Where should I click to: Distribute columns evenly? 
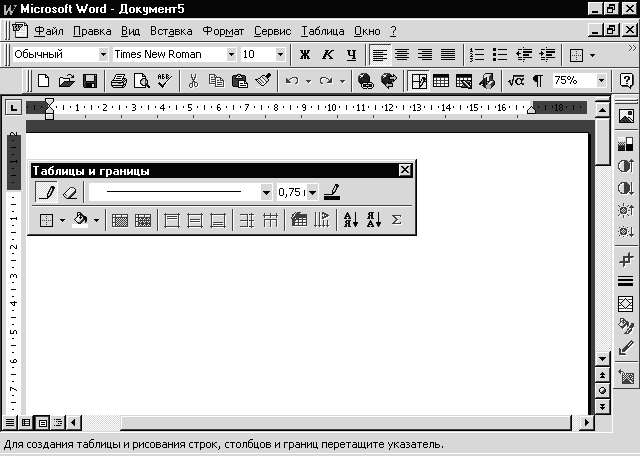[x=270, y=220]
